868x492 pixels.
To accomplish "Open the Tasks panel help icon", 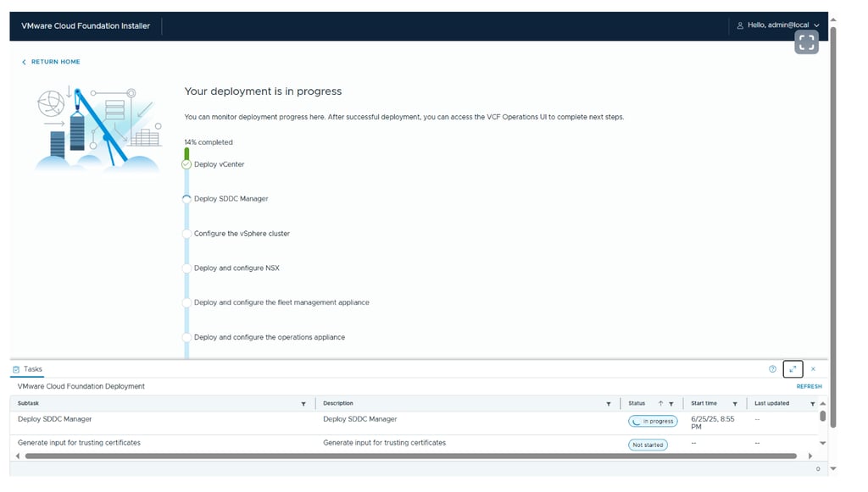I will pos(772,369).
